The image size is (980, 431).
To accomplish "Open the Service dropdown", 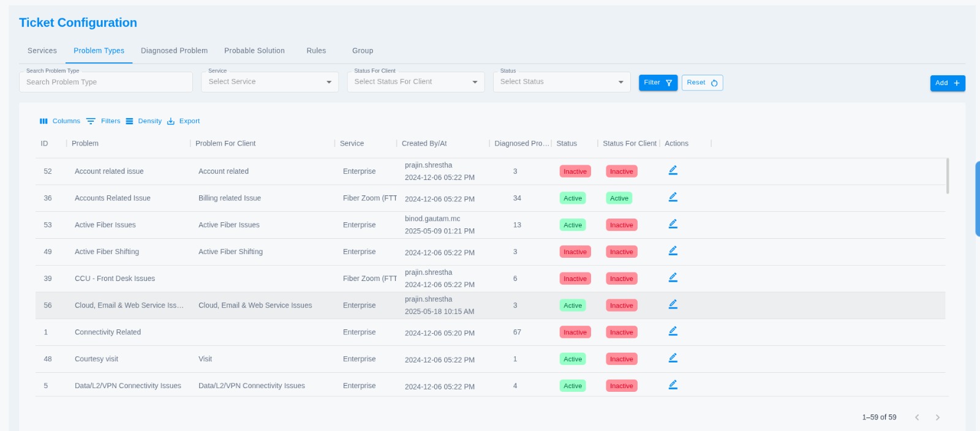I will pyautogui.click(x=270, y=82).
